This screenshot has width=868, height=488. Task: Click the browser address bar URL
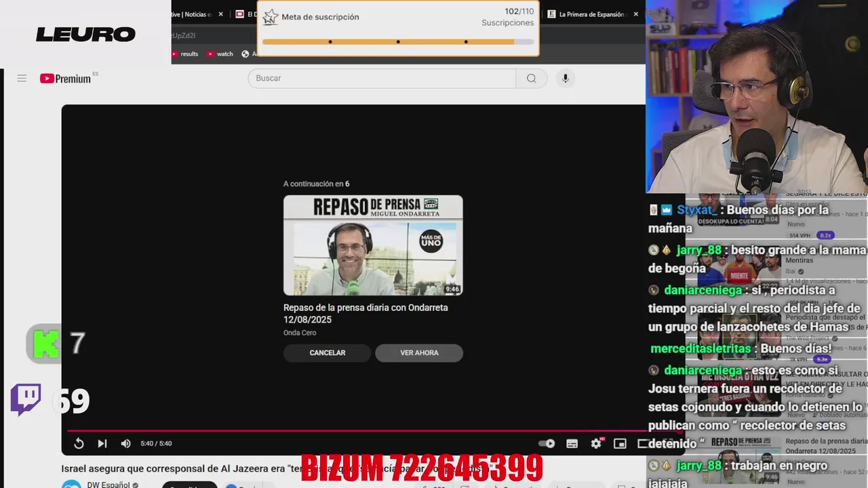tap(183, 35)
